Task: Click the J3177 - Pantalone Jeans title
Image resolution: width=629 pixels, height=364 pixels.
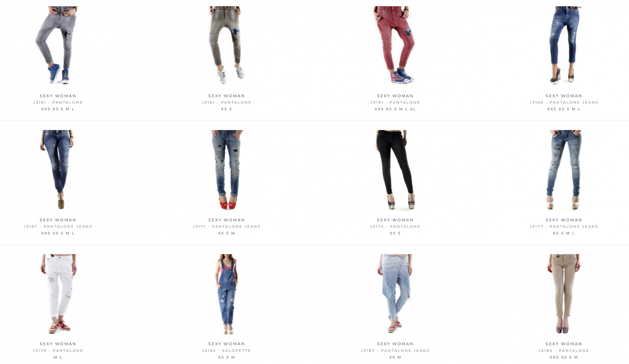Action: [563, 227]
